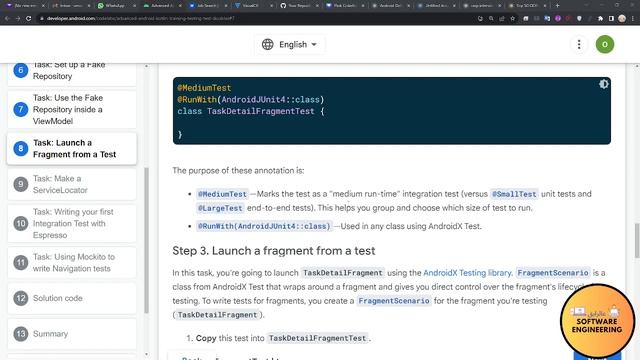Click the share icon in address bar

[502, 18]
